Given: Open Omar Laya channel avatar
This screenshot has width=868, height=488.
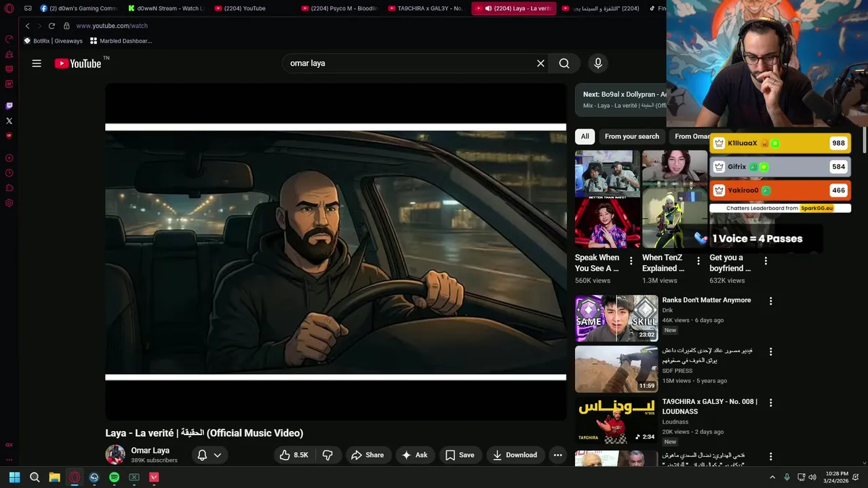Looking at the screenshot, I should pos(115,455).
